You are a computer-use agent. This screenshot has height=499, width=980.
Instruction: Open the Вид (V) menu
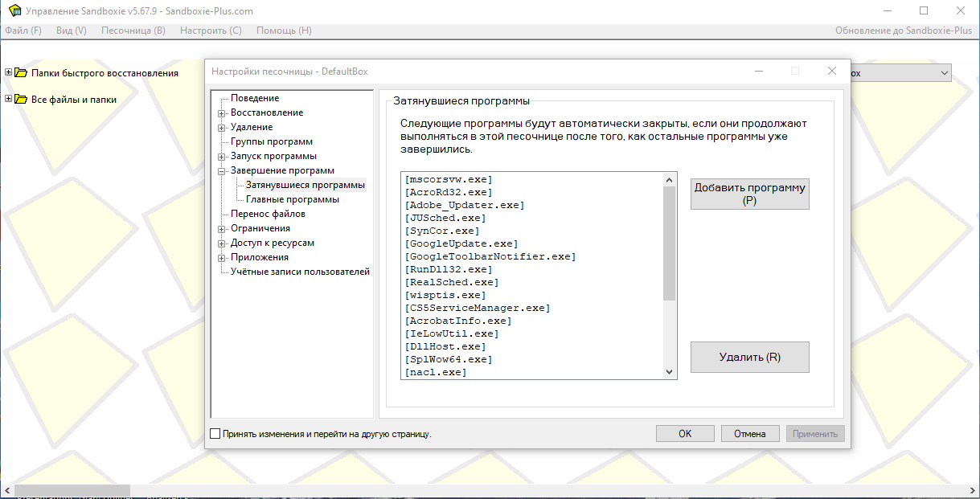click(72, 31)
